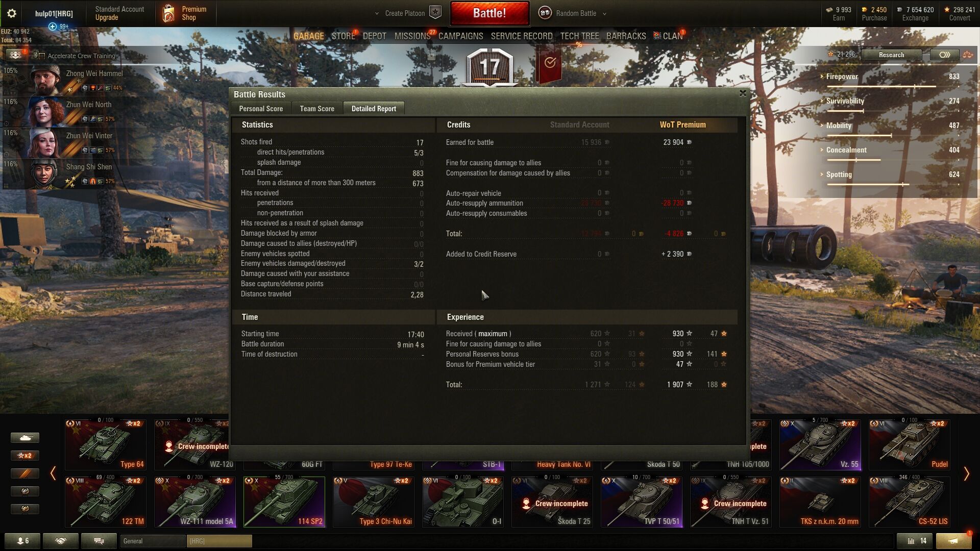
Task: Expand the Concealment parameters section
Action: tap(846, 150)
